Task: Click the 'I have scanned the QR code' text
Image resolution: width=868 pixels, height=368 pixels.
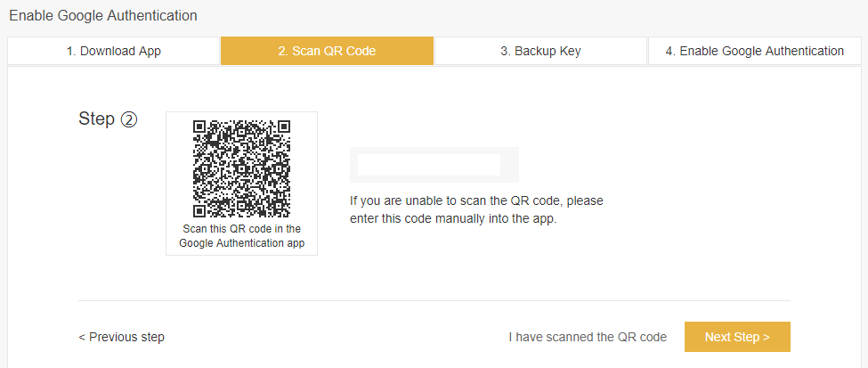Action: click(x=588, y=337)
